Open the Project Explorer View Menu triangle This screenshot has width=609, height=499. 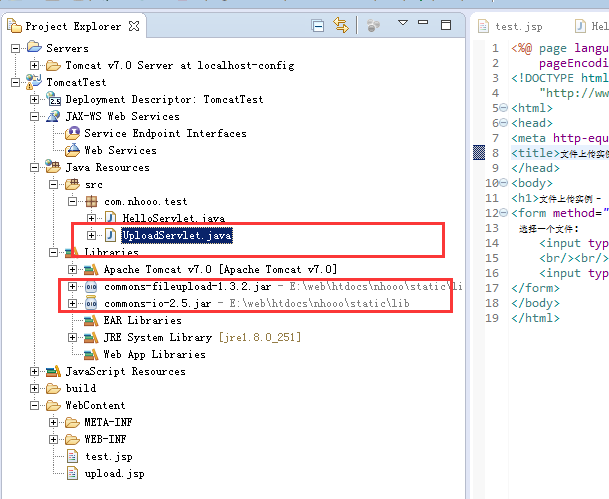pos(402,23)
